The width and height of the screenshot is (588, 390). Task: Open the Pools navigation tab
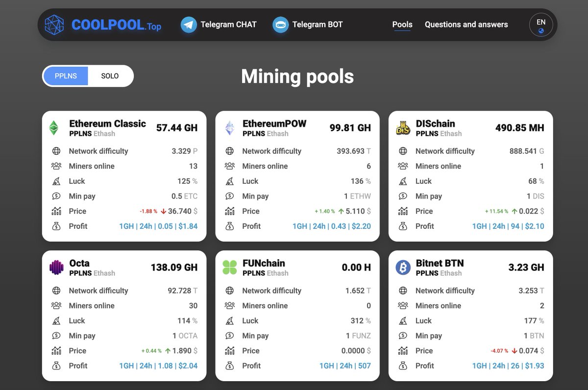(x=402, y=24)
